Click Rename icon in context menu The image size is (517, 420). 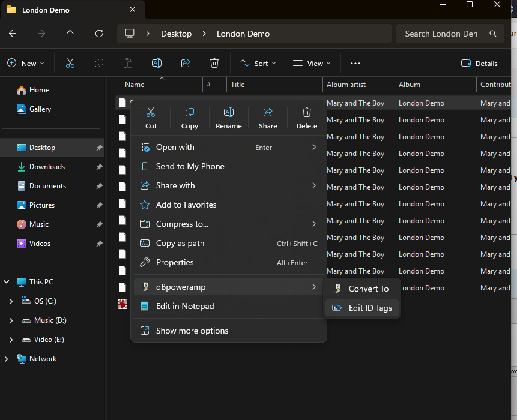pyautogui.click(x=228, y=117)
